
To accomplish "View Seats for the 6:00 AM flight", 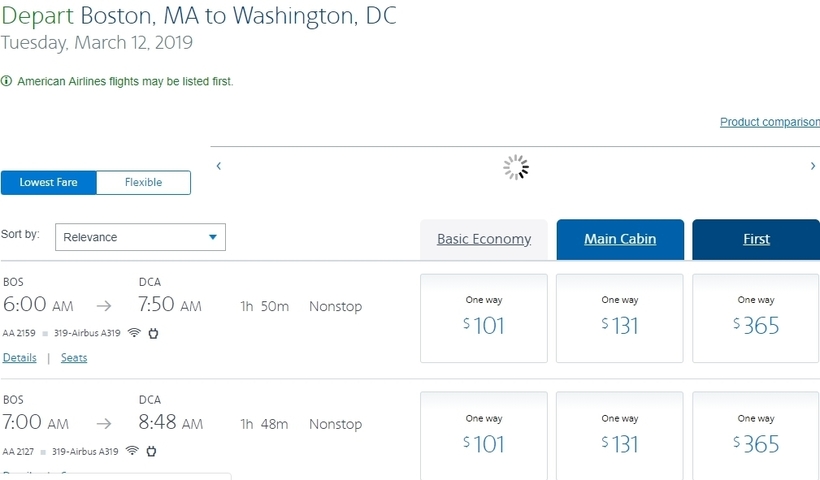I will click(x=74, y=358).
